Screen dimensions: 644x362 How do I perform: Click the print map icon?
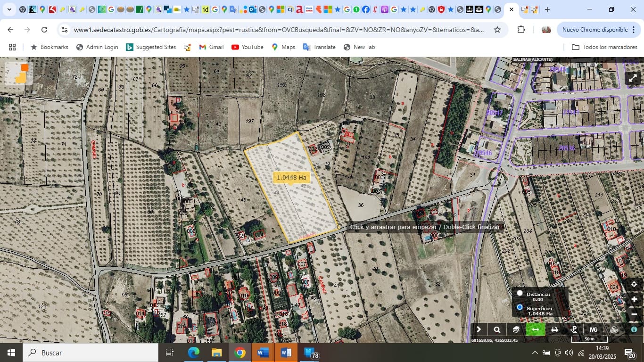pos(554,329)
